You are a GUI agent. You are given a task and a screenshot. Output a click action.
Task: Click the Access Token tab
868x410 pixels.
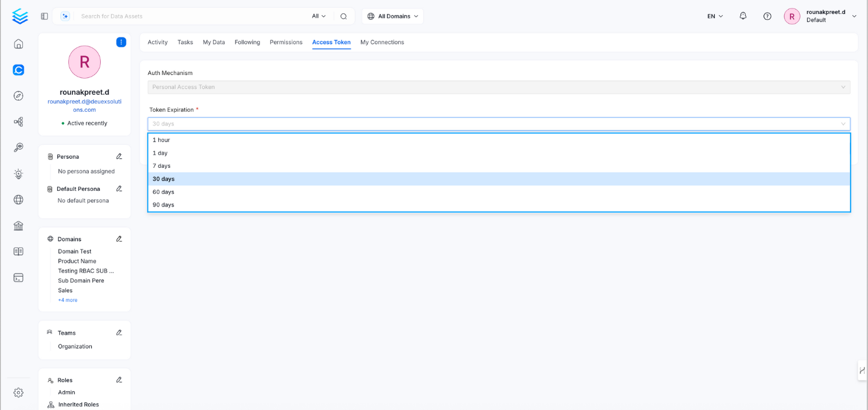tap(331, 42)
